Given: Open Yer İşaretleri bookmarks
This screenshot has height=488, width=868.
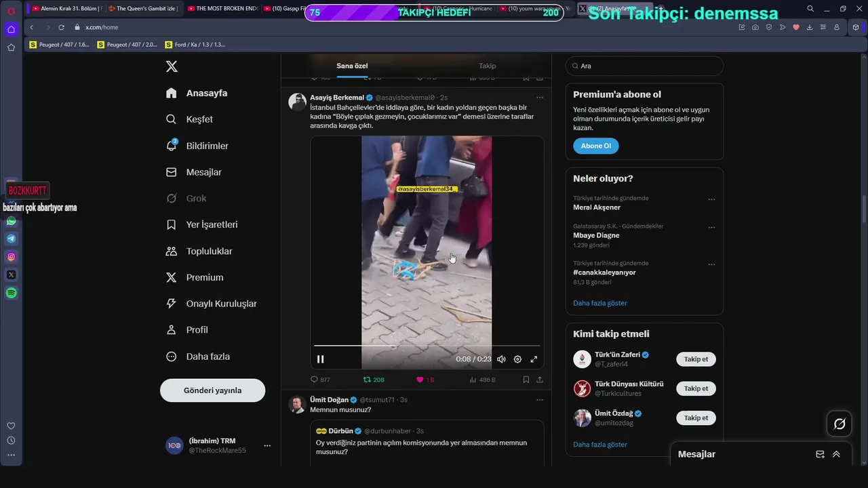Looking at the screenshot, I should coord(202,224).
